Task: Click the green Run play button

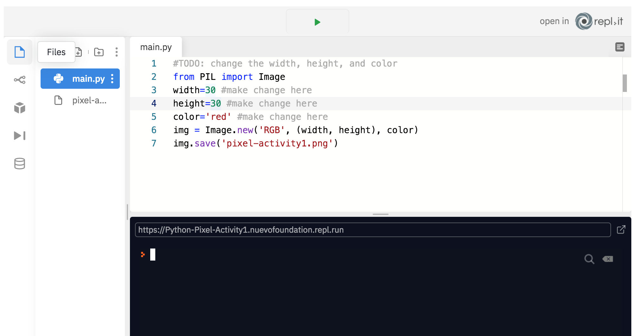Action: tap(317, 22)
